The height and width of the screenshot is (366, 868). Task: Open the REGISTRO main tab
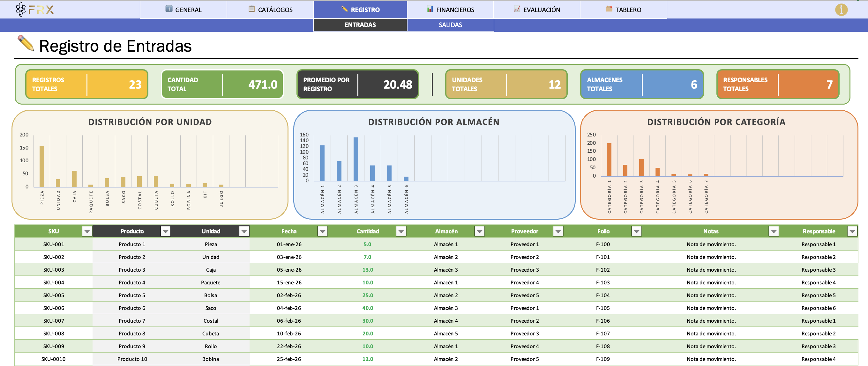[360, 10]
